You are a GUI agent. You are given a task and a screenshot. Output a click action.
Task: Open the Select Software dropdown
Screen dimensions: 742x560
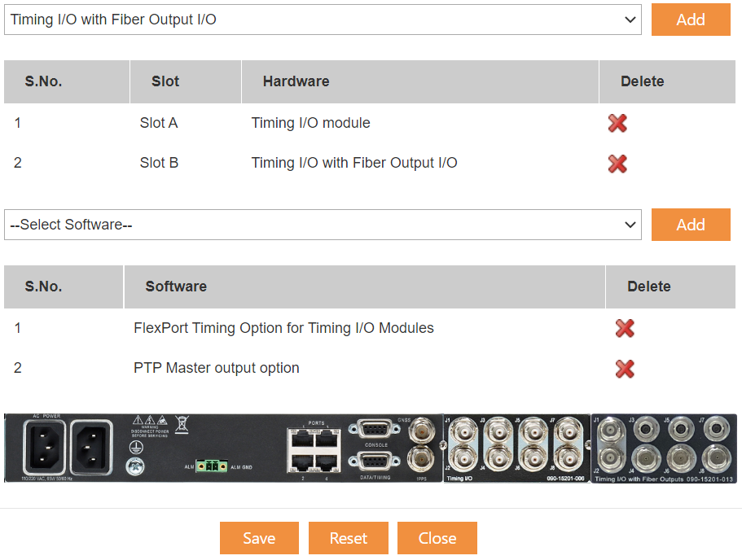(322, 224)
